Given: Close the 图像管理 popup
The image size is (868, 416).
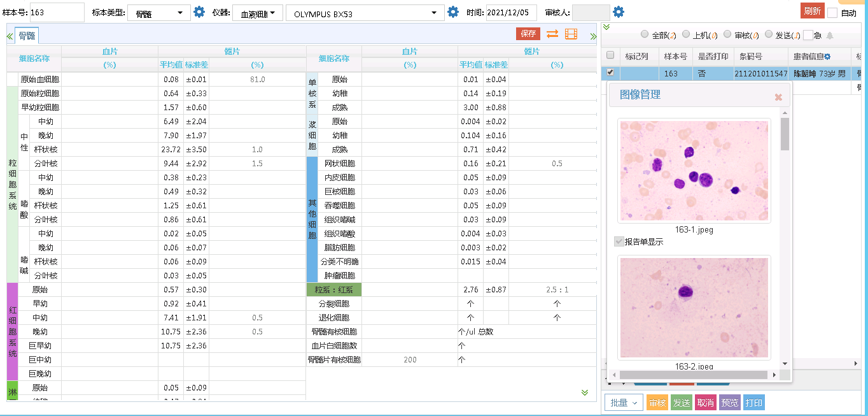Looking at the screenshot, I should tap(778, 97).
